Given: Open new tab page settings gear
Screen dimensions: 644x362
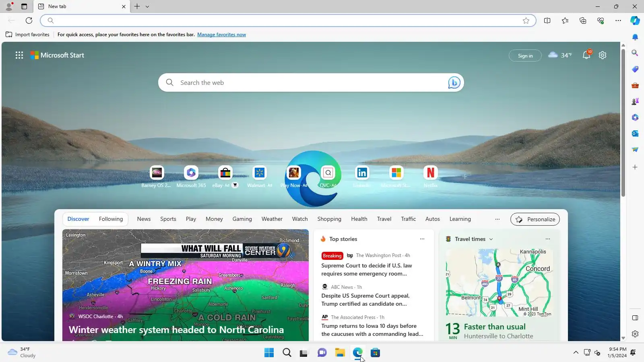Looking at the screenshot, I should point(603,55).
